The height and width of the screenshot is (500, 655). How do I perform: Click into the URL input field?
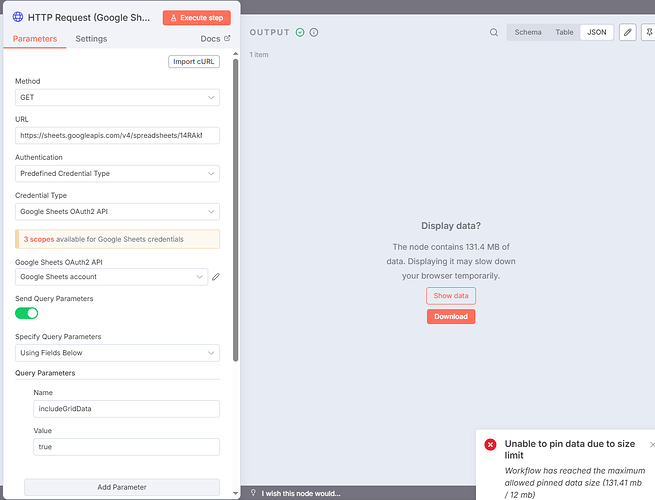[117, 135]
